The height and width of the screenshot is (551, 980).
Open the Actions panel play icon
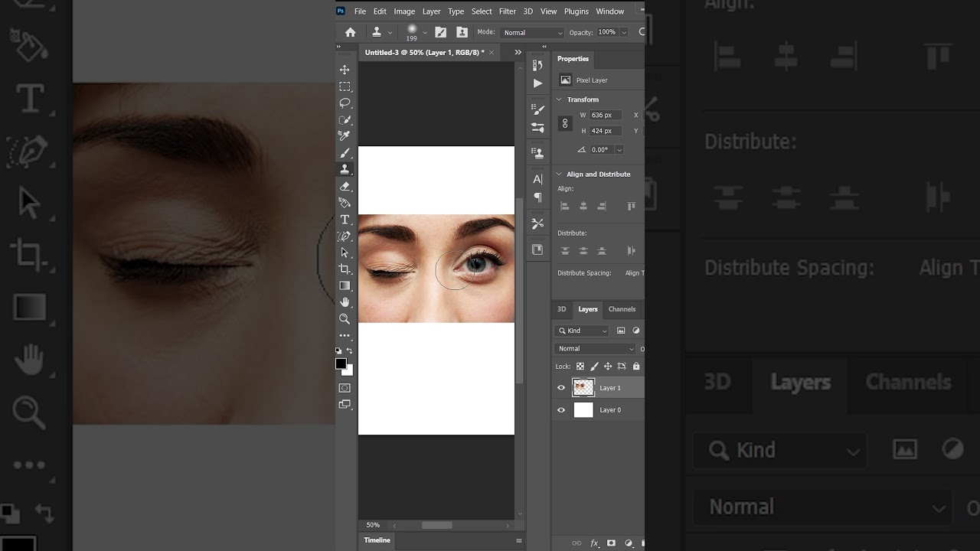pyautogui.click(x=537, y=83)
